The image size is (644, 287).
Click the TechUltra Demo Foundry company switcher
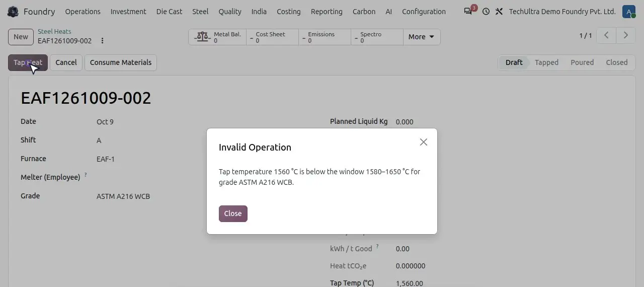click(x=562, y=12)
